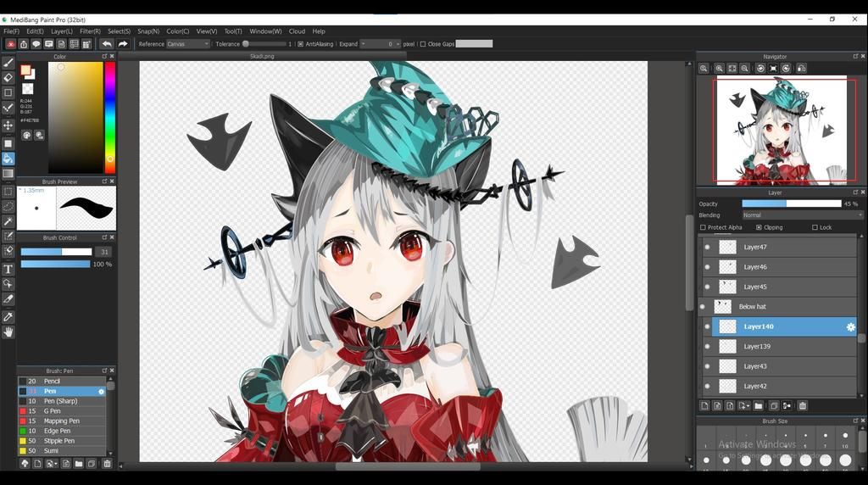Open the Snap menu

(148, 31)
